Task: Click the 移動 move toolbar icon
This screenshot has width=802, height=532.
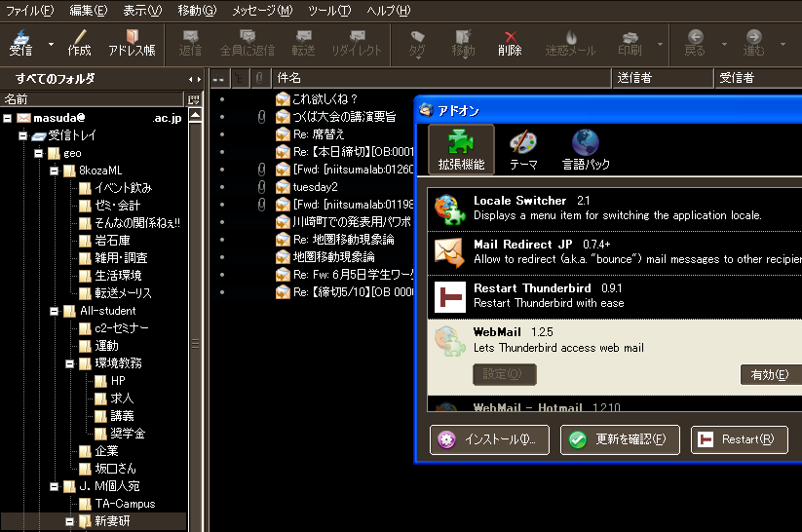Action: [464, 43]
